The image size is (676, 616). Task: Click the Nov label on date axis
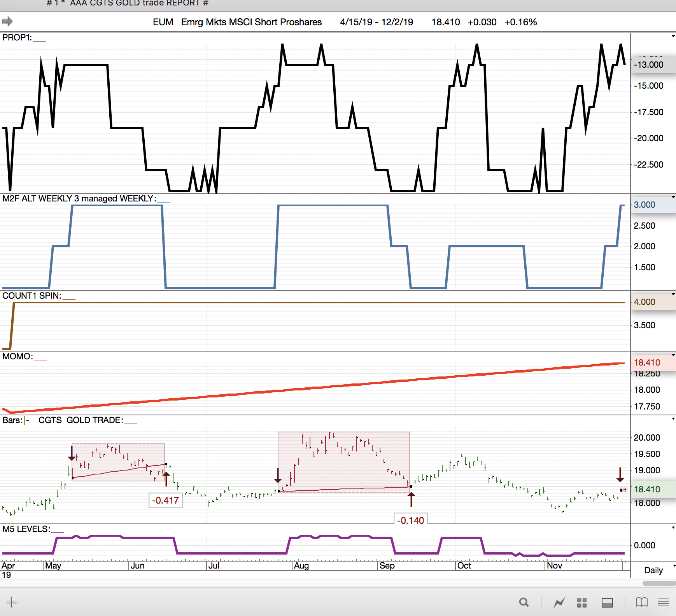pos(554,566)
